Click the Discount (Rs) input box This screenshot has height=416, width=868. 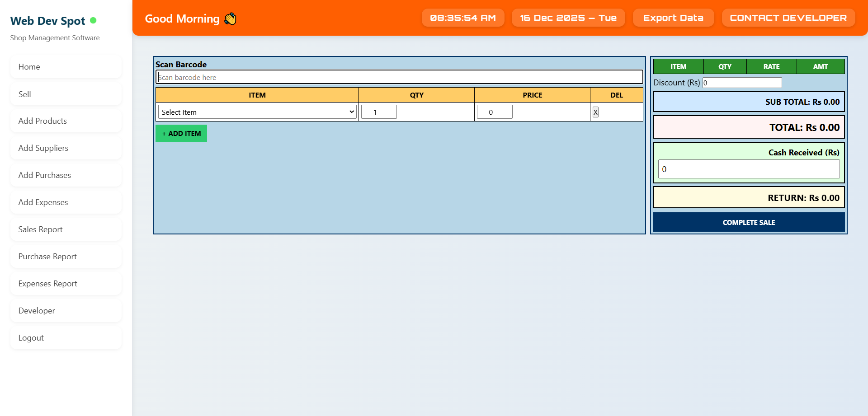coord(741,83)
